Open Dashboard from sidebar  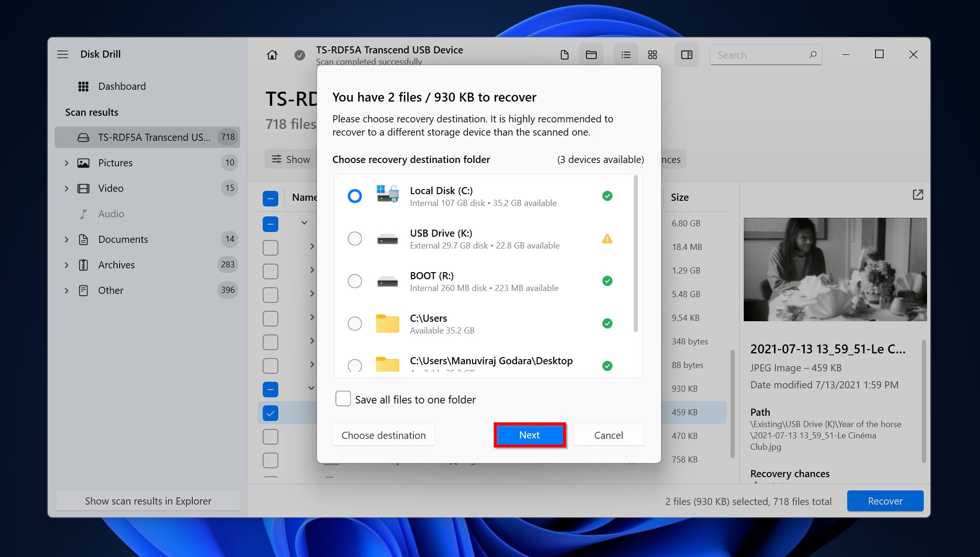click(122, 86)
